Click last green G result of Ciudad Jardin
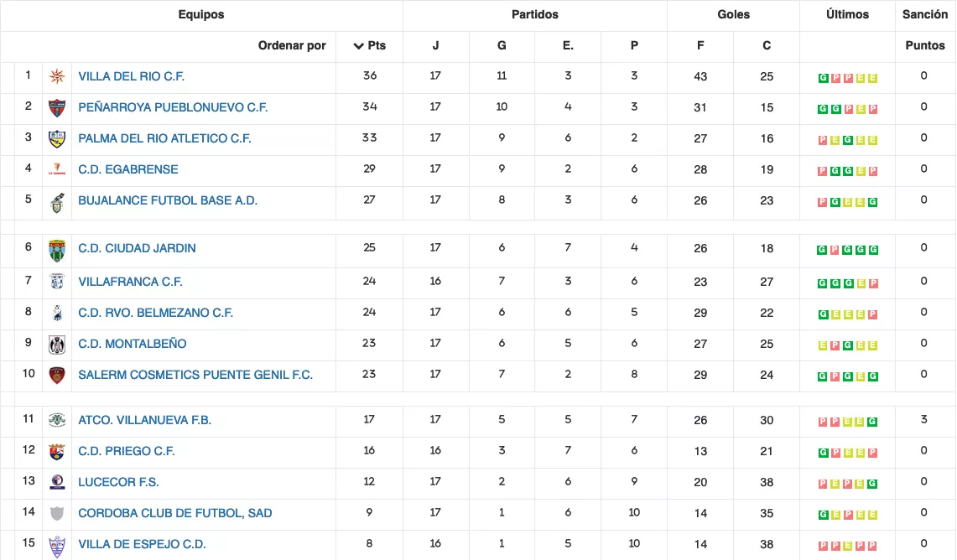The height and width of the screenshot is (560, 957). [873, 250]
